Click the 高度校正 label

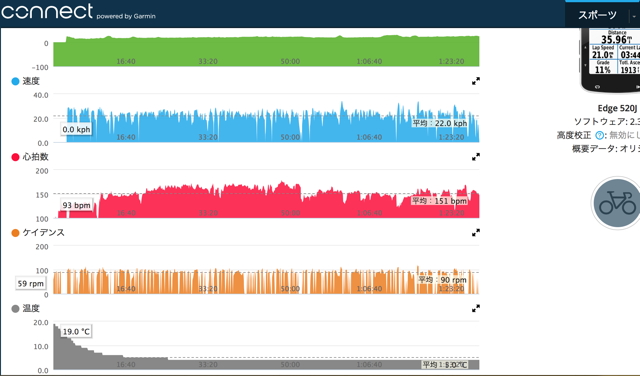pos(574,135)
